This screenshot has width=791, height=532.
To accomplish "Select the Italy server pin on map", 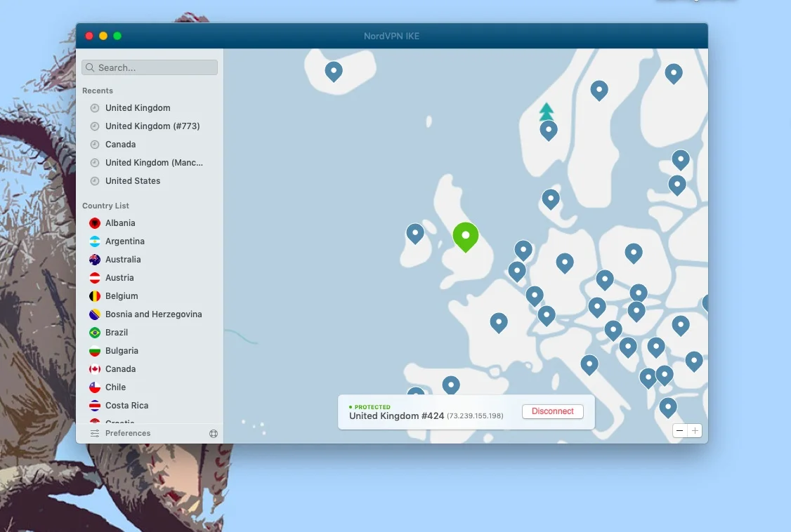I will 589,365.
